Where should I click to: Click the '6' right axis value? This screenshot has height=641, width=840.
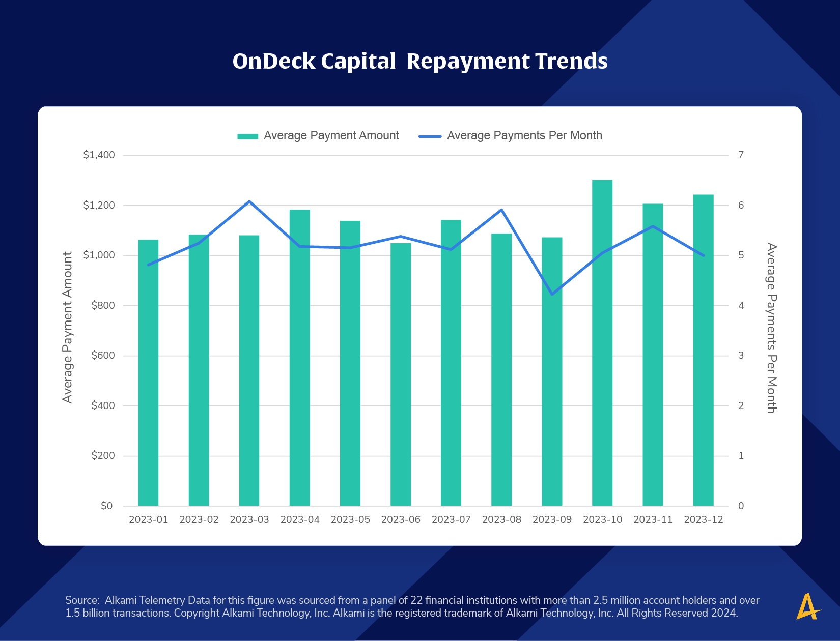(x=741, y=205)
